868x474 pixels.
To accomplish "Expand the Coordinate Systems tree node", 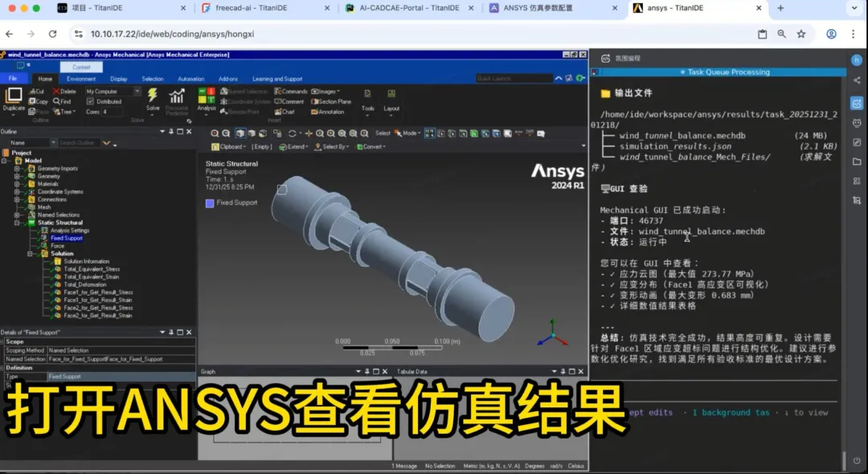I will [17, 191].
